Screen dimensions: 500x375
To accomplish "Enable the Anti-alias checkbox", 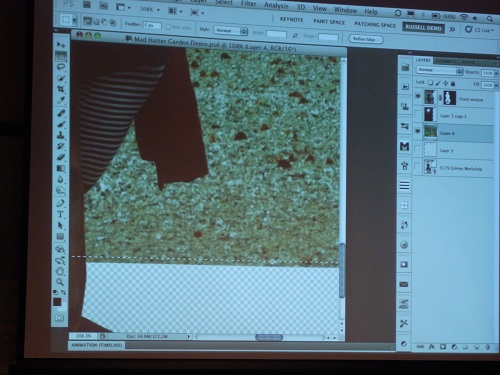I will (x=168, y=26).
